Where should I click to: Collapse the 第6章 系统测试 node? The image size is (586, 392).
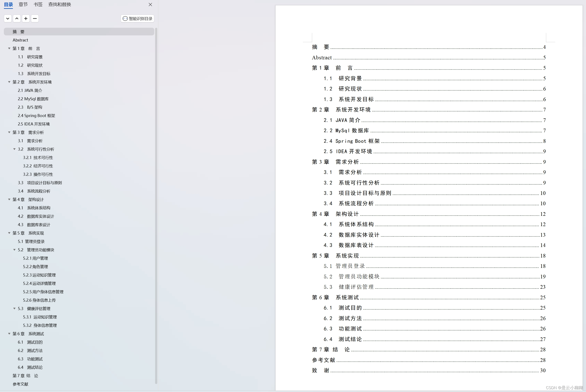9,334
